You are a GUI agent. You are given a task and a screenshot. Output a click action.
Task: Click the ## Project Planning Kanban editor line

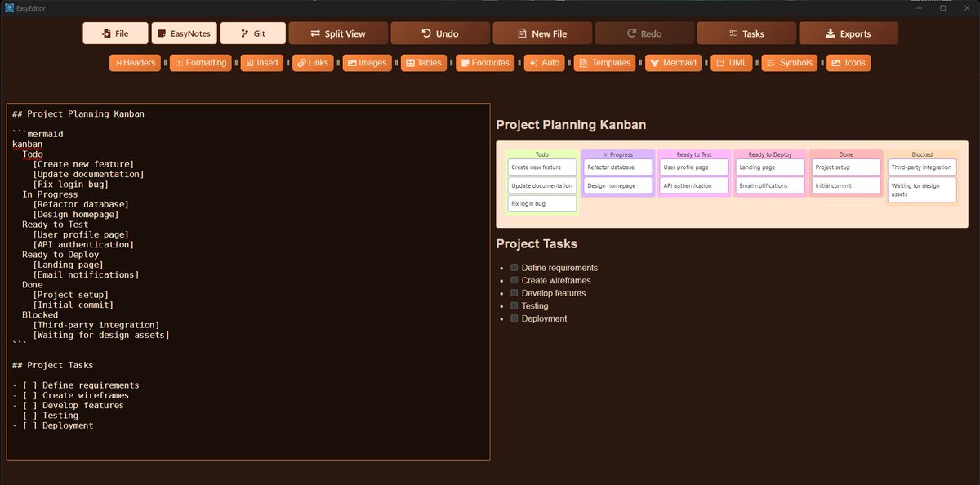78,114
